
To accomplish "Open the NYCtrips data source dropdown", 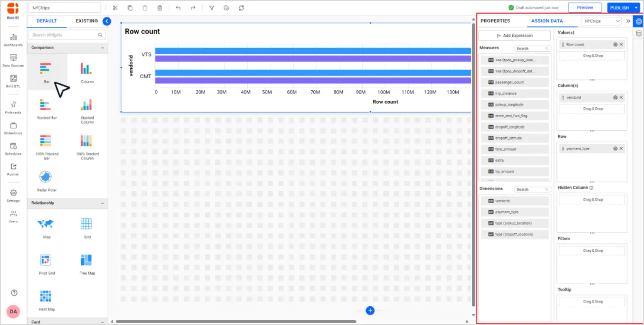I will (x=601, y=21).
